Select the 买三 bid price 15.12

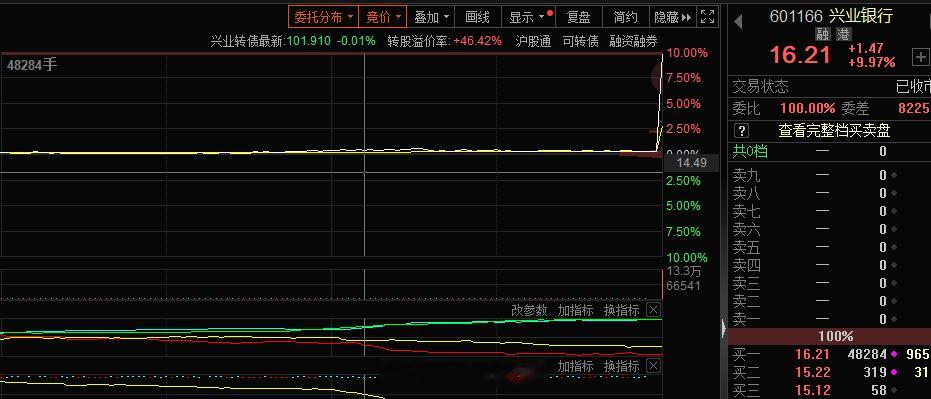pos(812,390)
